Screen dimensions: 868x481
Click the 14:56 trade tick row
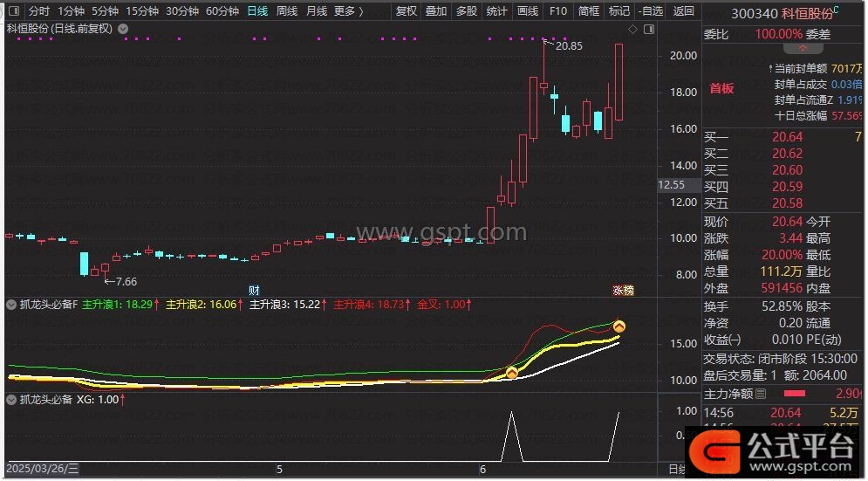coord(783,413)
